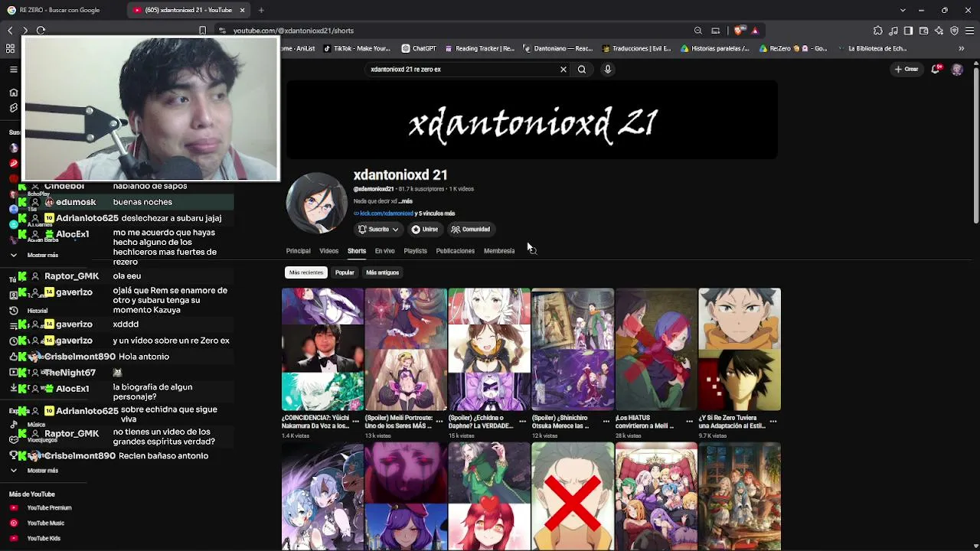Open the Brave VPN shield icon

[954, 31]
